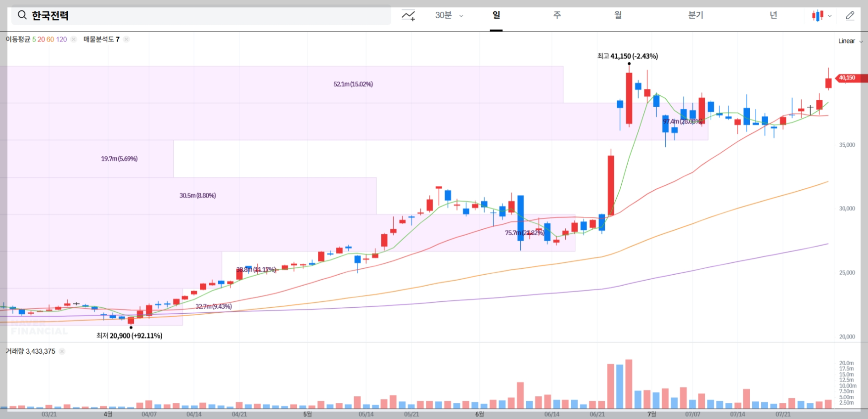This screenshot has height=419, width=868.
Task: Click the 이동평균 indicator label
Action: point(18,40)
